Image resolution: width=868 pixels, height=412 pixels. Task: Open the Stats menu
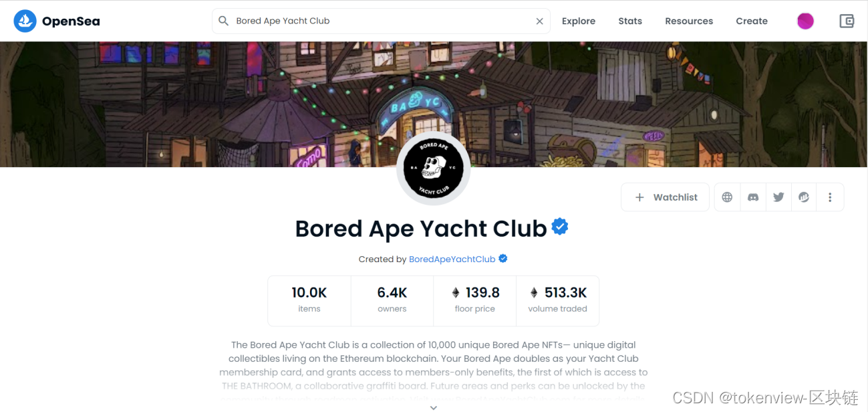coord(630,21)
